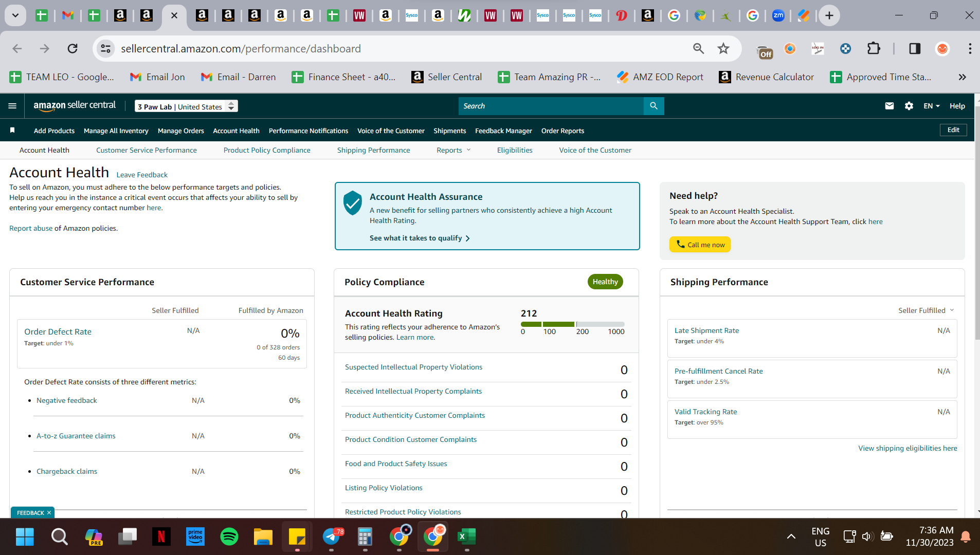Open the Seller Central hamburger menu
Viewport: 980px width, 555px height.
[x=12, y=106]
